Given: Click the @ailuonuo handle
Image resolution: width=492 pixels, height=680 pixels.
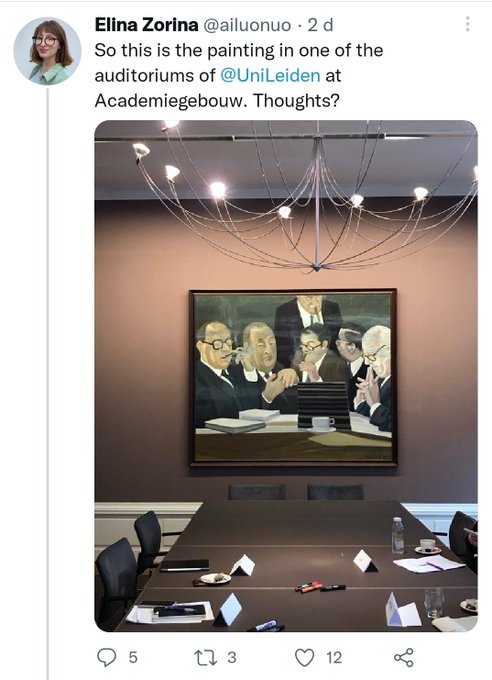Looking at the screenshot, I should pyautogui.click(x=247, y=25).
